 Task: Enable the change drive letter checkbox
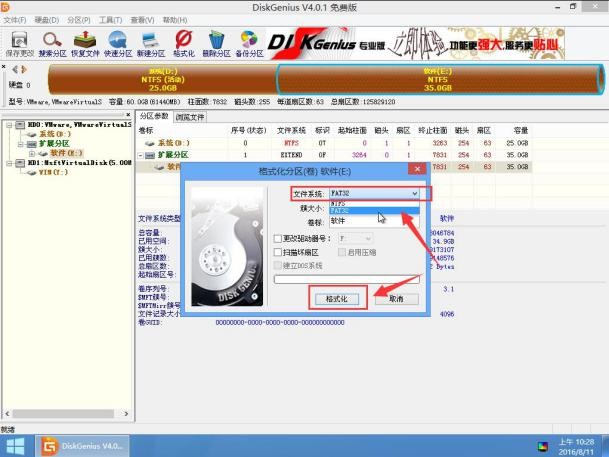[277, 238]
